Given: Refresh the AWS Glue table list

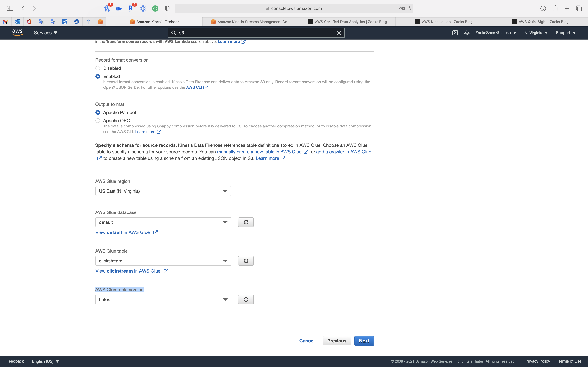Looking at the screenshot, I should click(246, 261).
